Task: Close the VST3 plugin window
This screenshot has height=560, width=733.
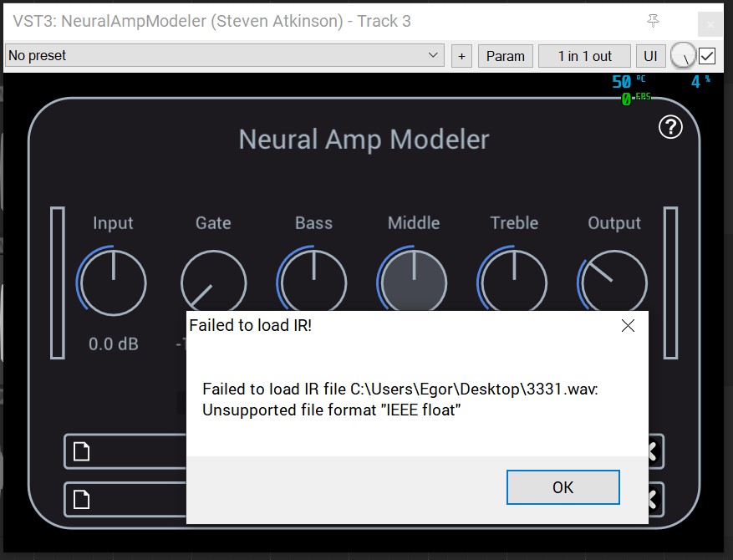Action: (x=710, y=24)
